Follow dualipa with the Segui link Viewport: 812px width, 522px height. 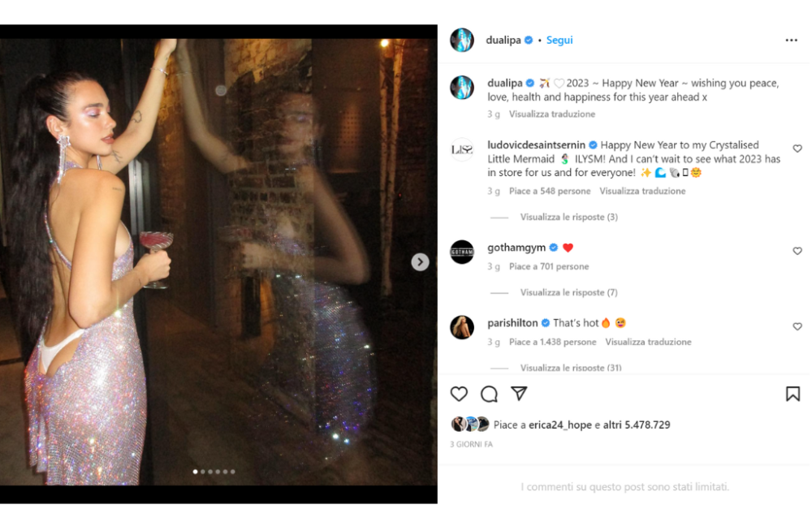point(559,41)
